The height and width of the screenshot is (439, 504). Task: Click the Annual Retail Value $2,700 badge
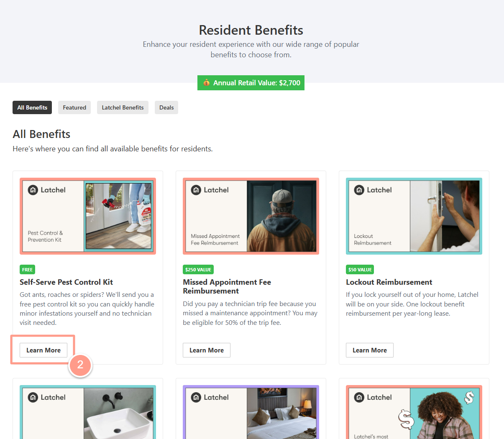(251, 83)
